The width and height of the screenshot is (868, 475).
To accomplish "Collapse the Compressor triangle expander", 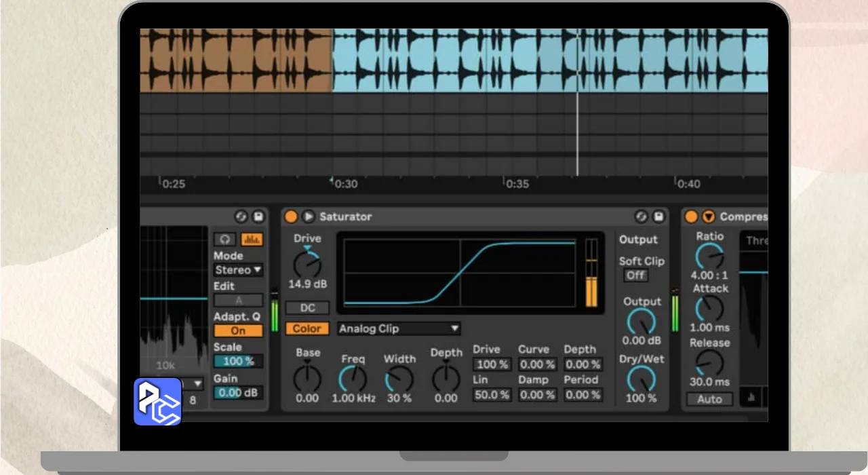I will [x=709, y=216].
